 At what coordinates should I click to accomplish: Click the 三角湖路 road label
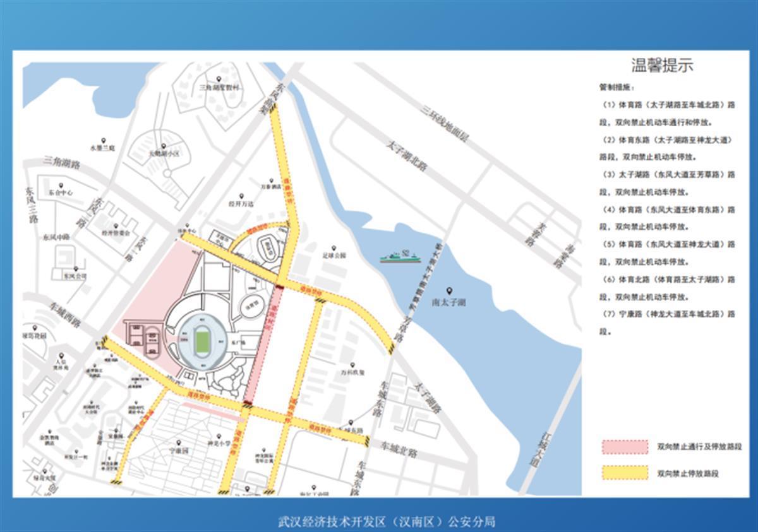coord(62,163)
